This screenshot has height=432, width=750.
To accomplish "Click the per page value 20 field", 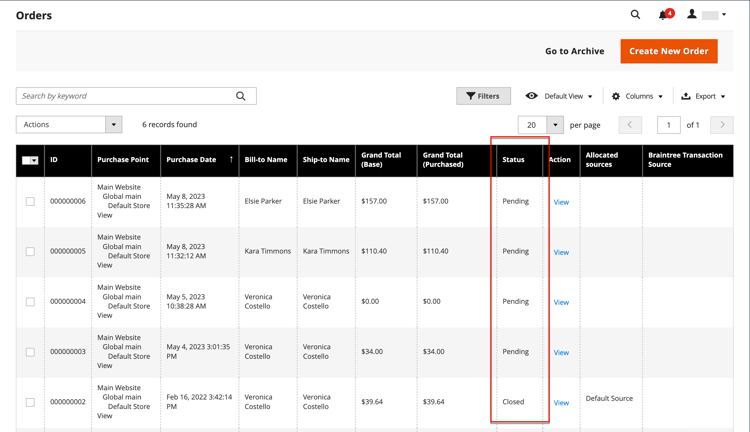I will [532, 125].
